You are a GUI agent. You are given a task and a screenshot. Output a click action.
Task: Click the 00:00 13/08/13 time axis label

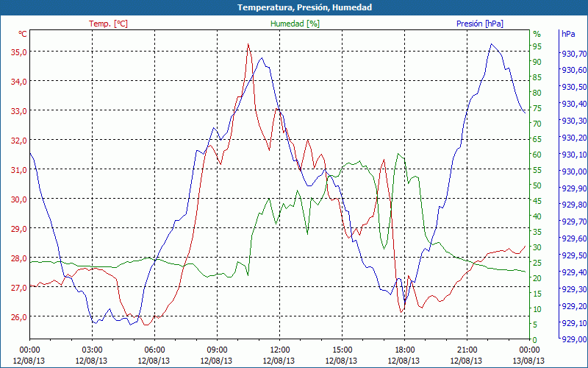pyautogui.click(x=529, y=355)
